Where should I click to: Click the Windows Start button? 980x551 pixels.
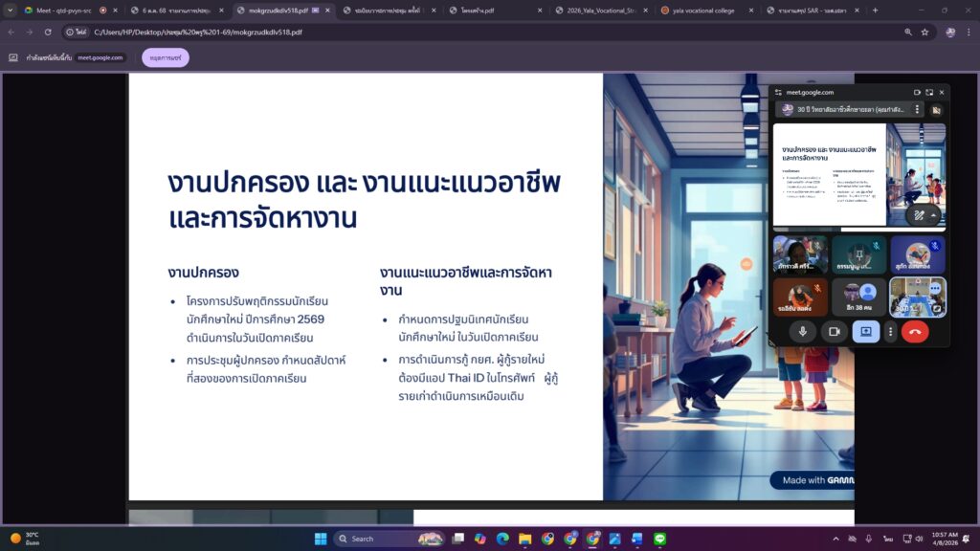[321, 539]
